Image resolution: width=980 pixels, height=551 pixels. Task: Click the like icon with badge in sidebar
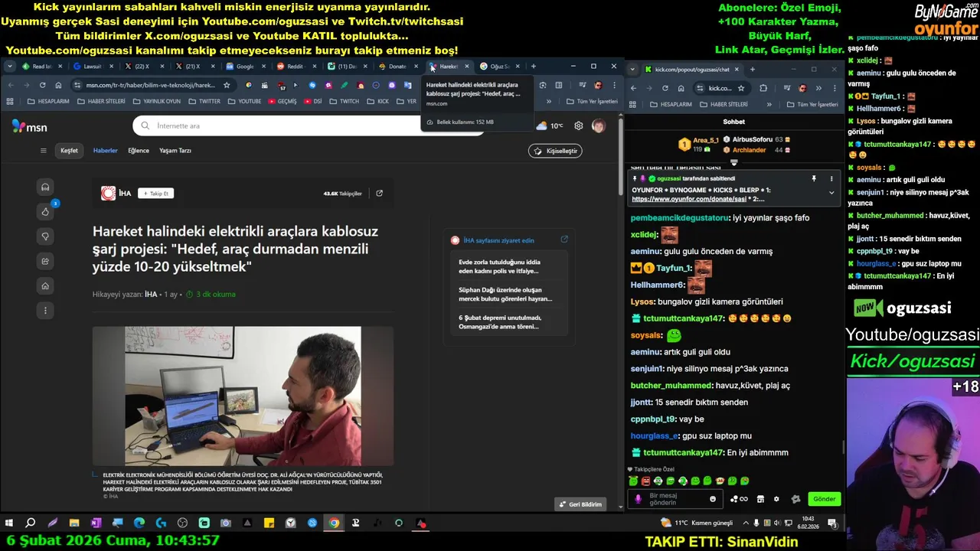45,212
